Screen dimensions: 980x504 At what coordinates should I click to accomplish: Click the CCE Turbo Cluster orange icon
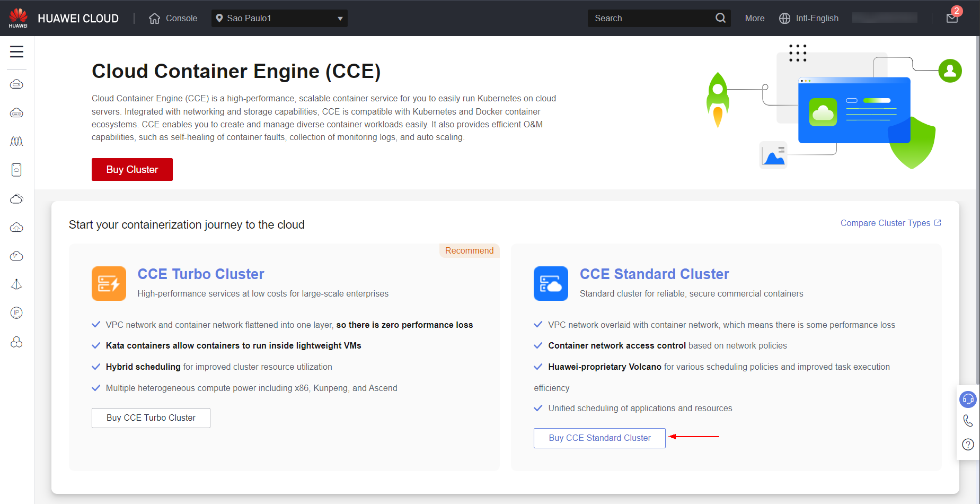(109, 283)
